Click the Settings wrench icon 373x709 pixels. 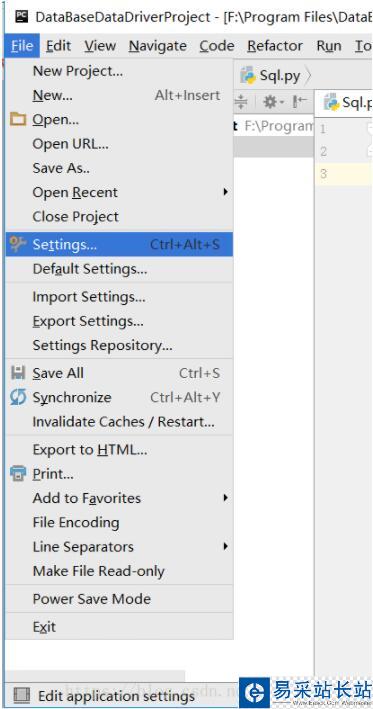tap(18, 244)
